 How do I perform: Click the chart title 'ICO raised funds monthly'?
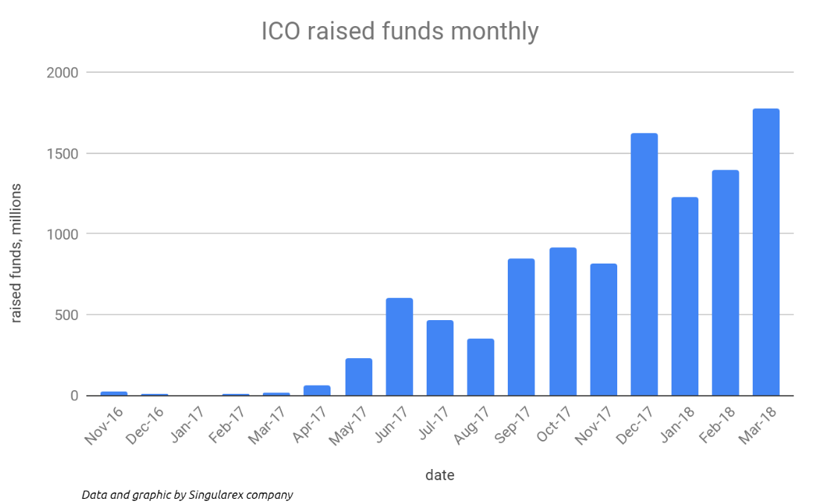coord(399,31)
